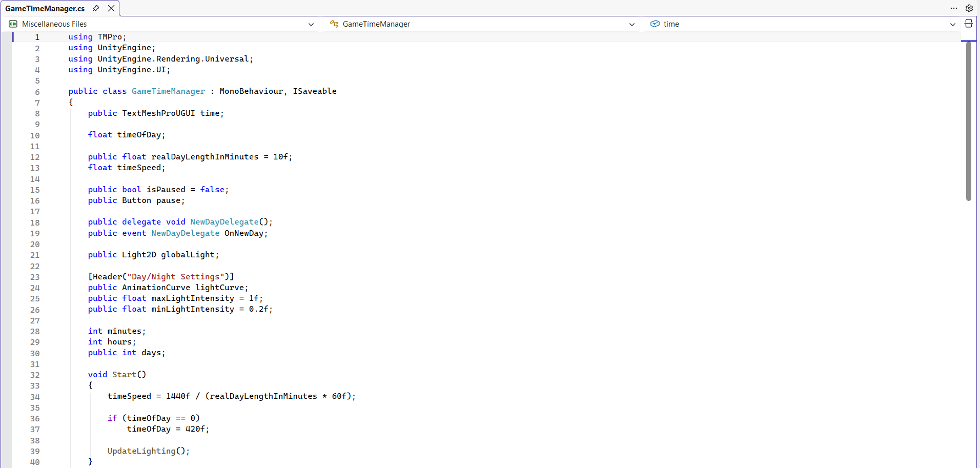Viewport: 980px width, 468px height.
Task: Click the isPaused variable name
Action: 166,190
